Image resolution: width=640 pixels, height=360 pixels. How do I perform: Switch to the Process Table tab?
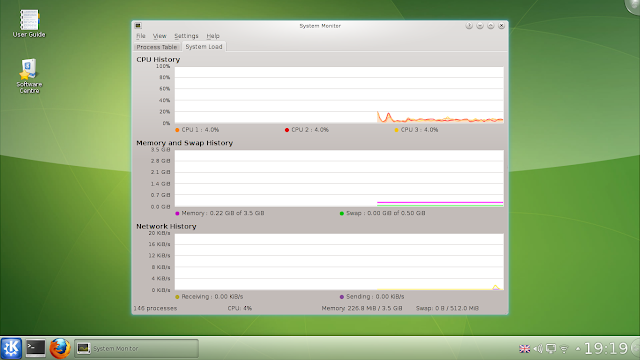point(157,47)
